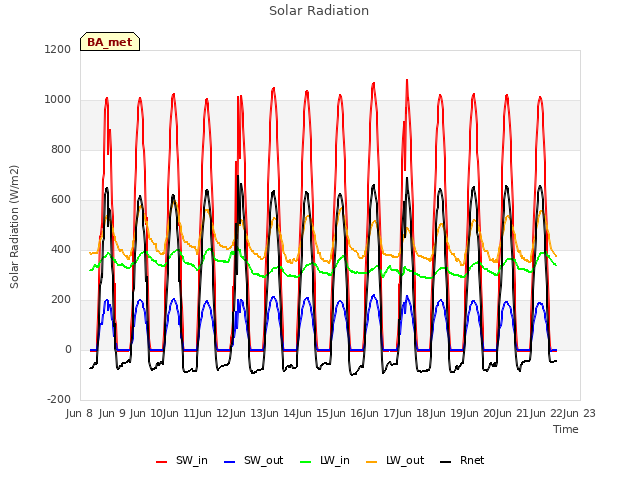640x480 pixels.
Task: Click the Jun 10 x-axis date label
Action: 147,413
